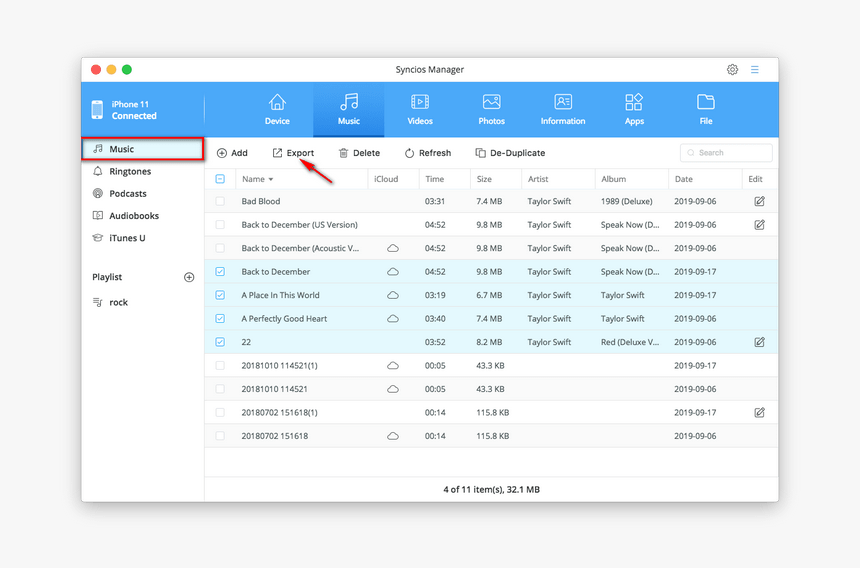Screen dimensions: 860x568
Task: Sort by the Size column header
Action: 484,179
